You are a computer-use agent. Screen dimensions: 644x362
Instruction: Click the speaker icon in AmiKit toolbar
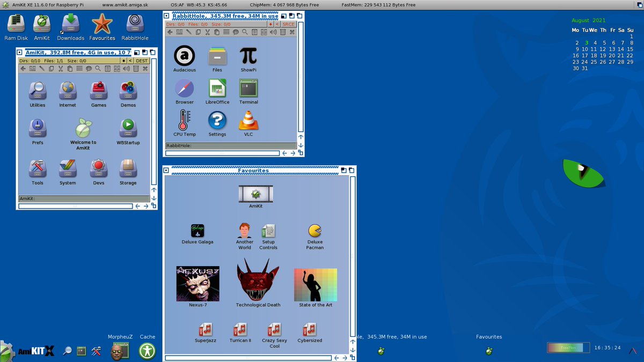pyautogui.click(x=126, y=69)
